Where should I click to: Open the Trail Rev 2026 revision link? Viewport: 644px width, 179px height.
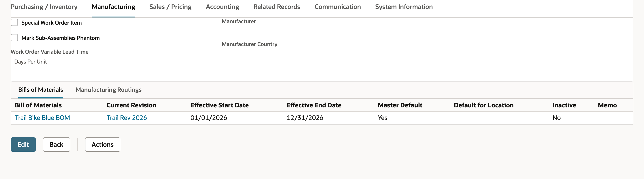pyautogui.click(x=127, y=118)
